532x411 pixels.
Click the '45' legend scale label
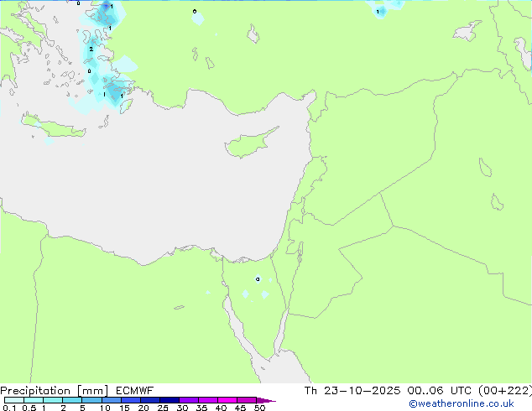[x=240, y=408]
